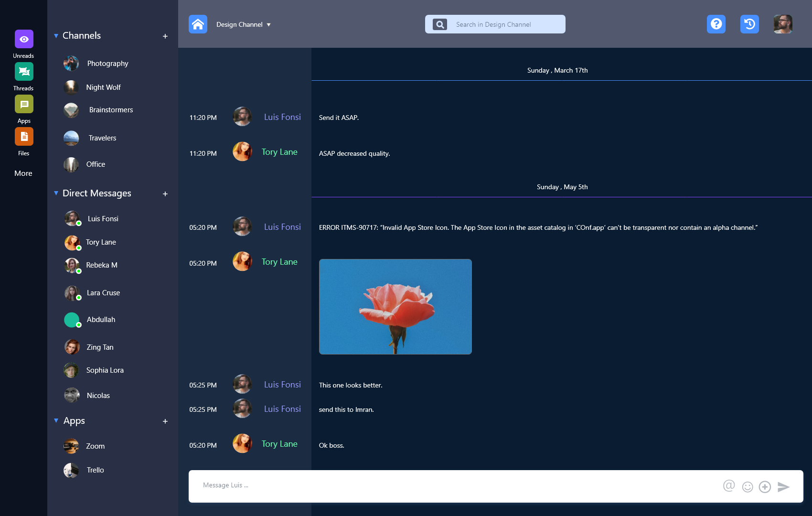This screenshot has height=516, width=812.
Task: Collapse the Apps section arrow
Action: pyautogui.click(x=56, y=421)
